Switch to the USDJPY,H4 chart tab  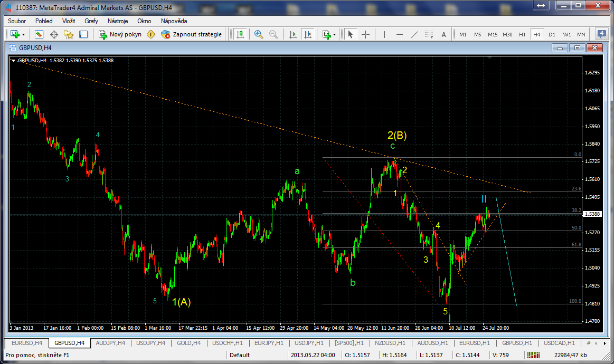pyautogui.click(x=151, y=343)
